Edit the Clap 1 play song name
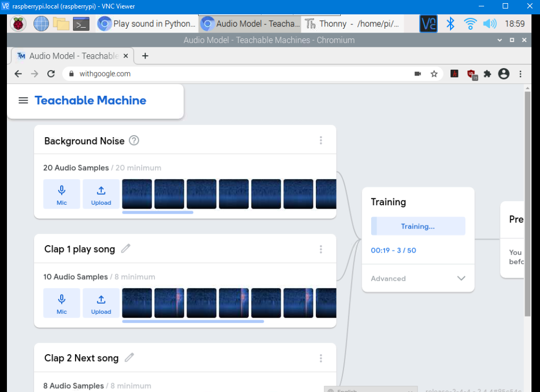Screen dimensions: 540x392 click(126, 248)
